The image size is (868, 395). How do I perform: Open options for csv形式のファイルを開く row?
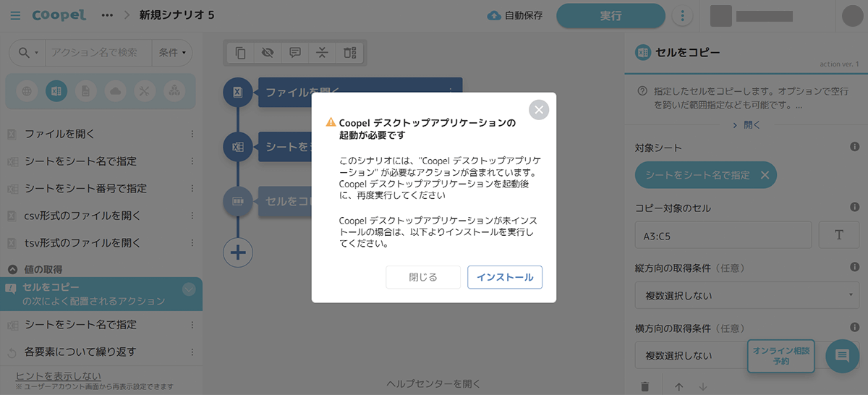pyautogui.click(x=192, y=216)
